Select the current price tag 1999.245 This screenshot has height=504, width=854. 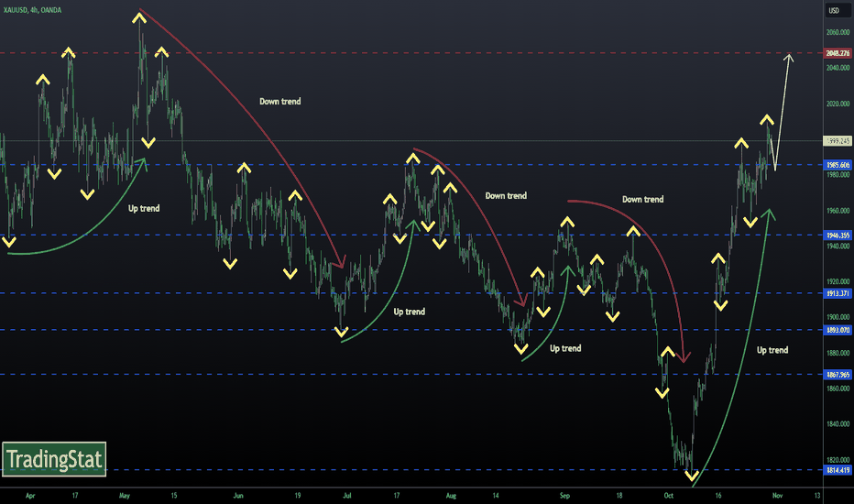[838, 141]
